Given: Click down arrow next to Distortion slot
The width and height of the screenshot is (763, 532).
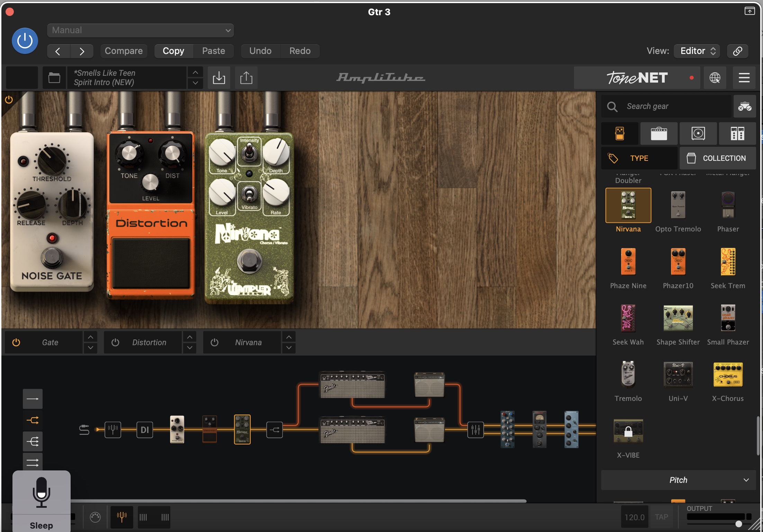Looking at the screenshot, I should [190, 348].
